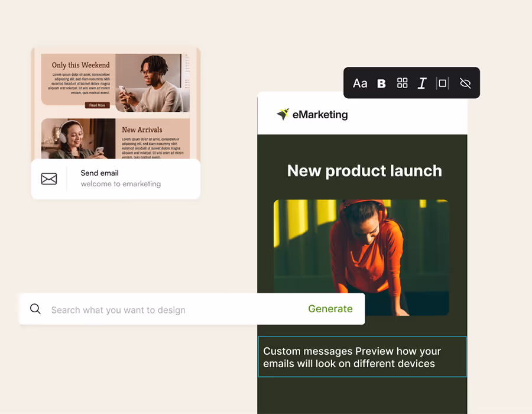Select the Aa font style tool
The image size is (532, 414).
click(360, 83)
